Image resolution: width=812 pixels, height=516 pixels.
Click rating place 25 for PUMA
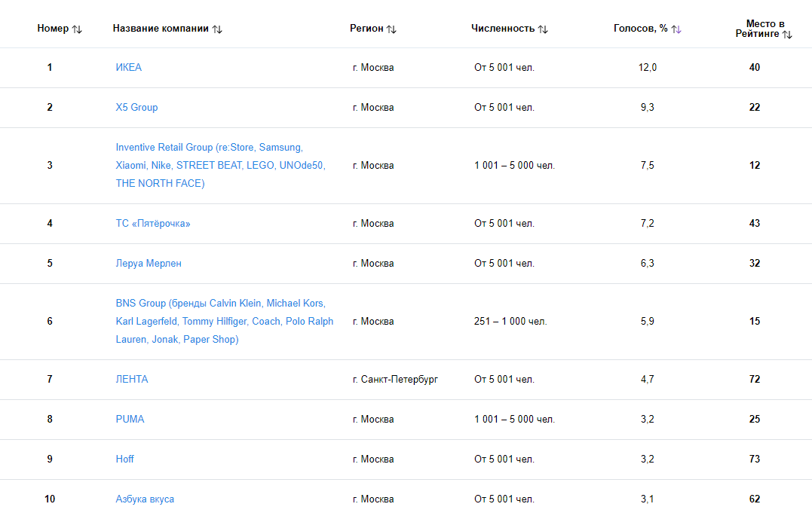click(x=755, y=419)
